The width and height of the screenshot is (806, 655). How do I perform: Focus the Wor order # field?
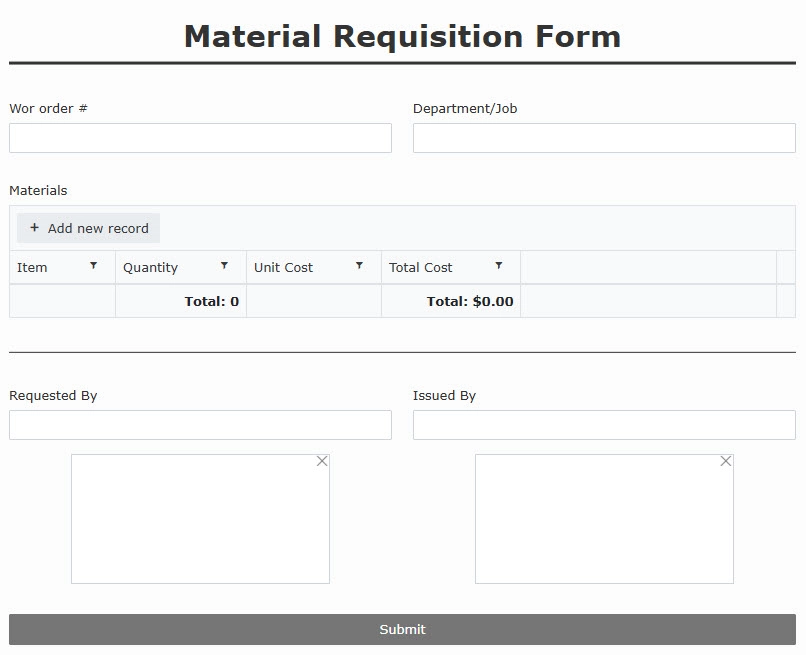200,138
